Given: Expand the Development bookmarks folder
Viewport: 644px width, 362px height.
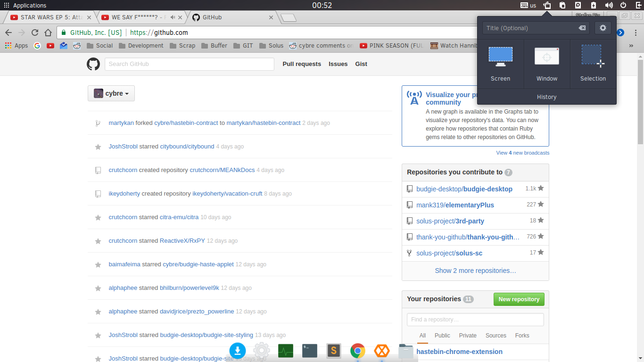Looking at the screenshot, I should (141, 46).
